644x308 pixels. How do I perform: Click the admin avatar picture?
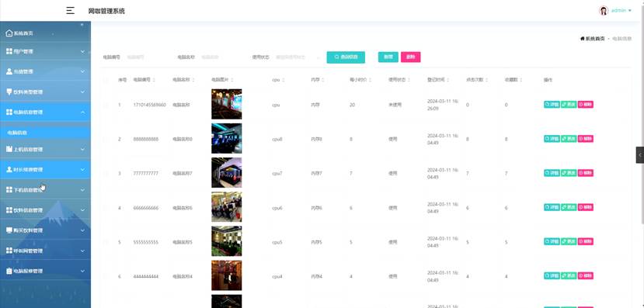pos(604,11)
